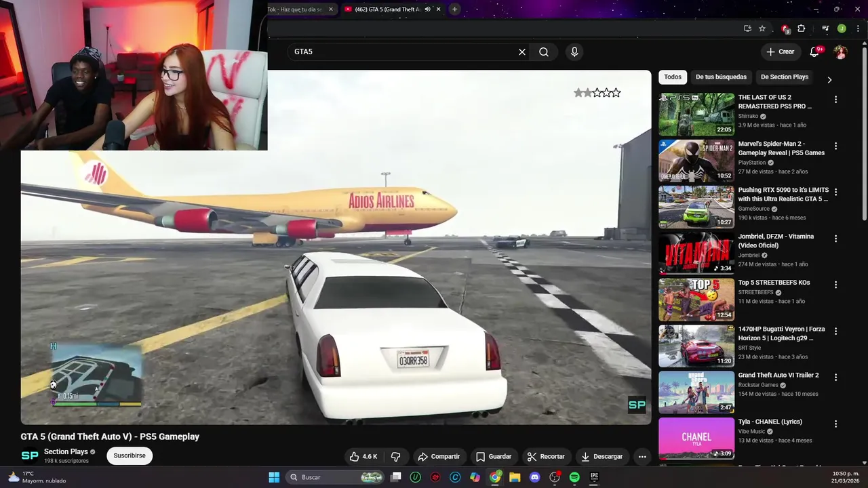
Task: Open the Windows Start menu
Action: click(x=274, y=477)
